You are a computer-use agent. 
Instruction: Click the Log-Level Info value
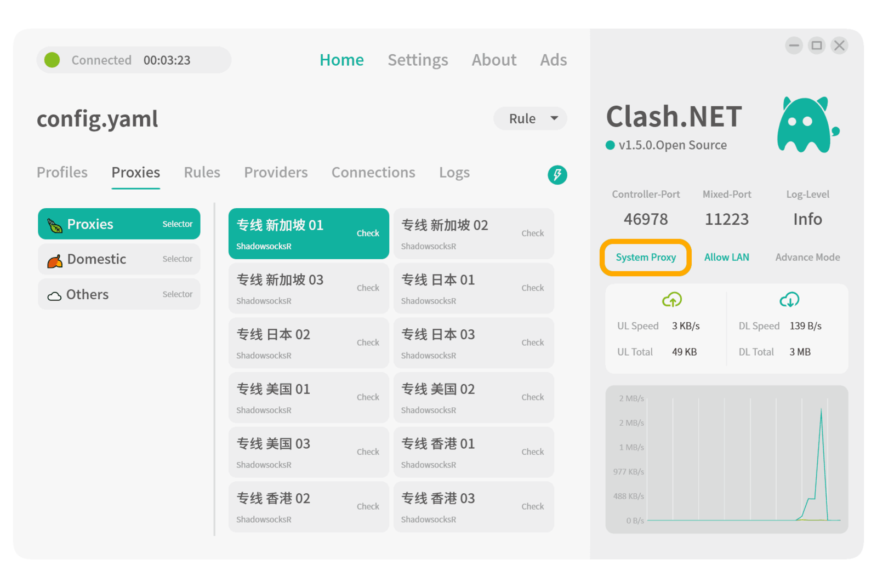(807, 219)
